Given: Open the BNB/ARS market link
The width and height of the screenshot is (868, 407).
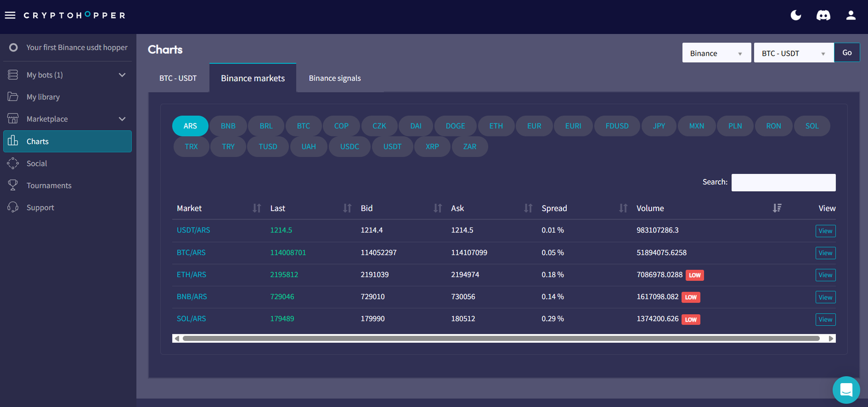Looking at the screenshot, I should (192, 297).
